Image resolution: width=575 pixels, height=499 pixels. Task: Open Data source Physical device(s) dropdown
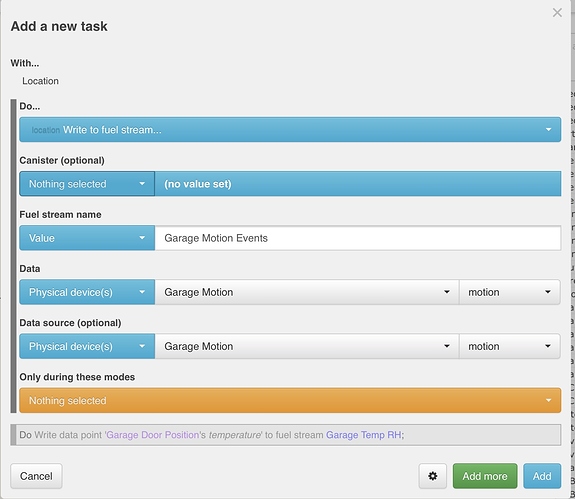(x=87, y=346)
